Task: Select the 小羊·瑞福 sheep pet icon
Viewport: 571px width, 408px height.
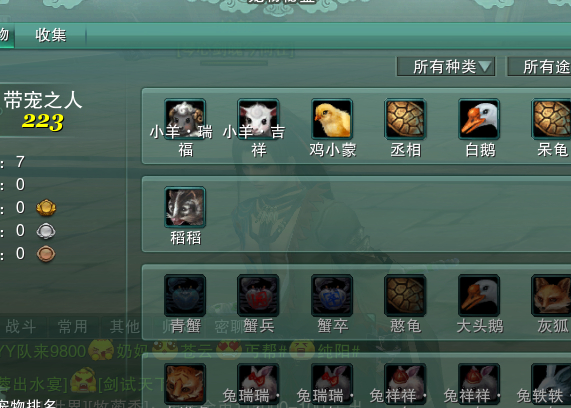Action: tap(185, 119)
